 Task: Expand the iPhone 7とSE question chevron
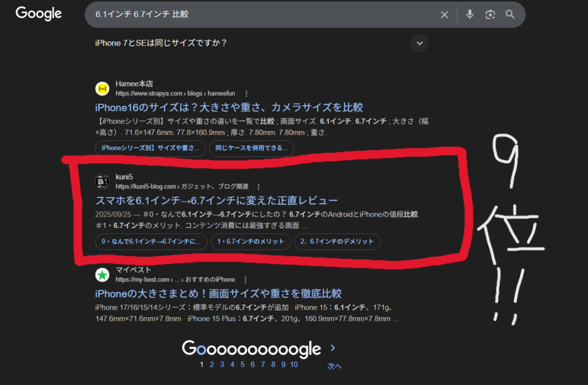(x=419, y=43)
